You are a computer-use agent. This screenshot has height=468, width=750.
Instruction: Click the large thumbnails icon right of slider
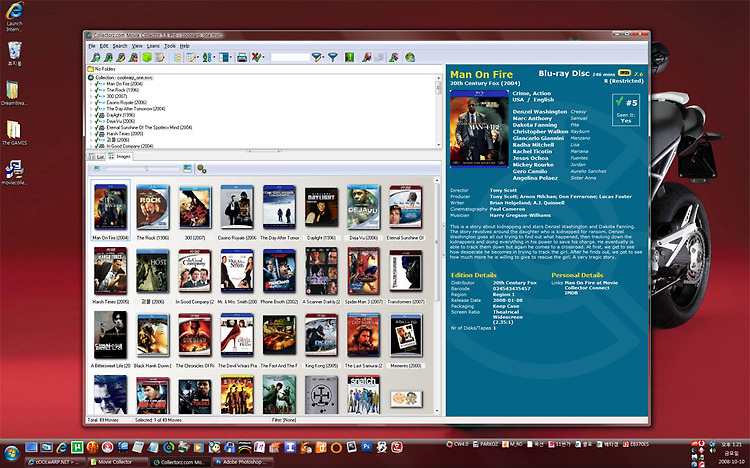click(187, 168)
